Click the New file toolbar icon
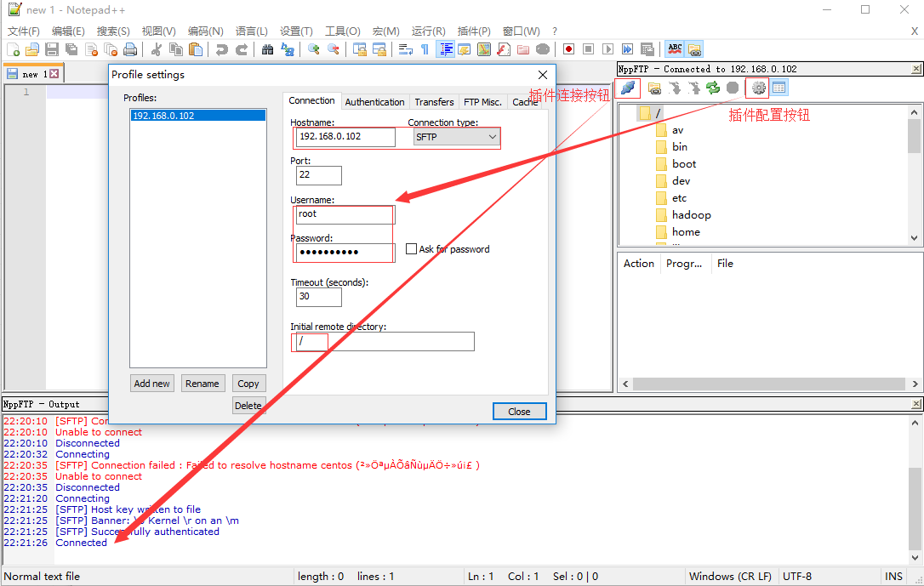 coord(13,49)
